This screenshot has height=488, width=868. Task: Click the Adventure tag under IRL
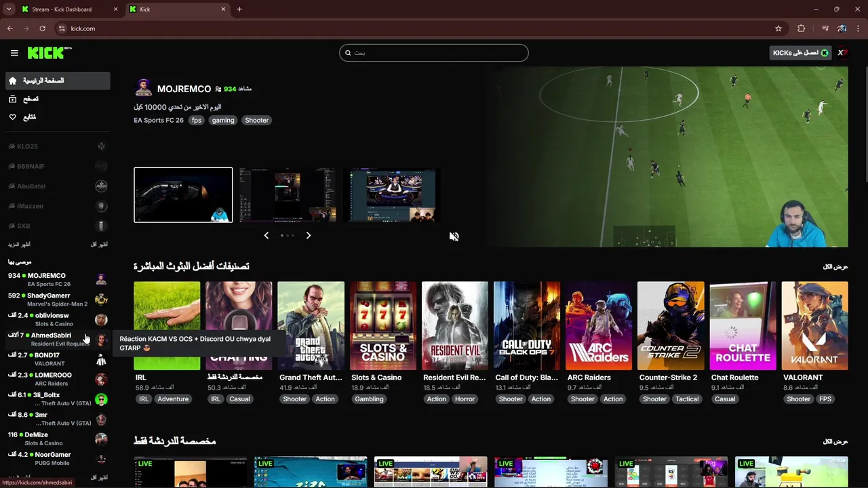tap(173, 399)
